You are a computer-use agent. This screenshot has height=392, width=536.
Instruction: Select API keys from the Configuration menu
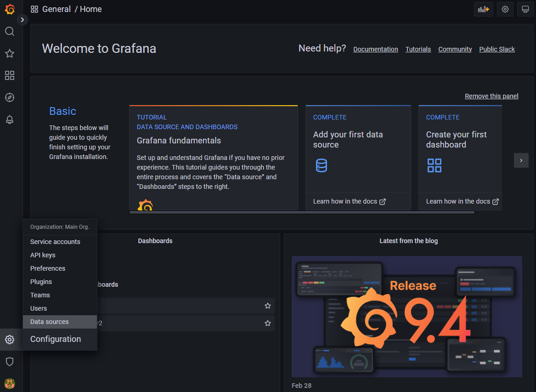click(x=60, y=255)
